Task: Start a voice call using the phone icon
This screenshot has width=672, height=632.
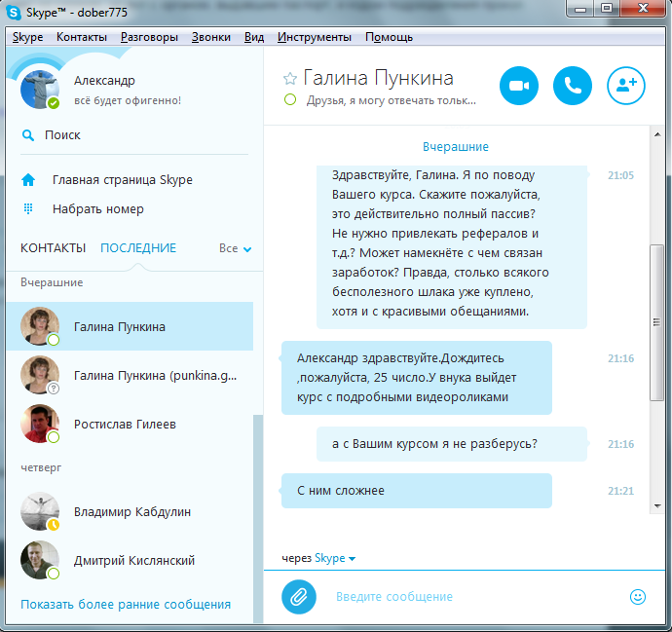Action: pyautogui.click(x=572, y=86)
